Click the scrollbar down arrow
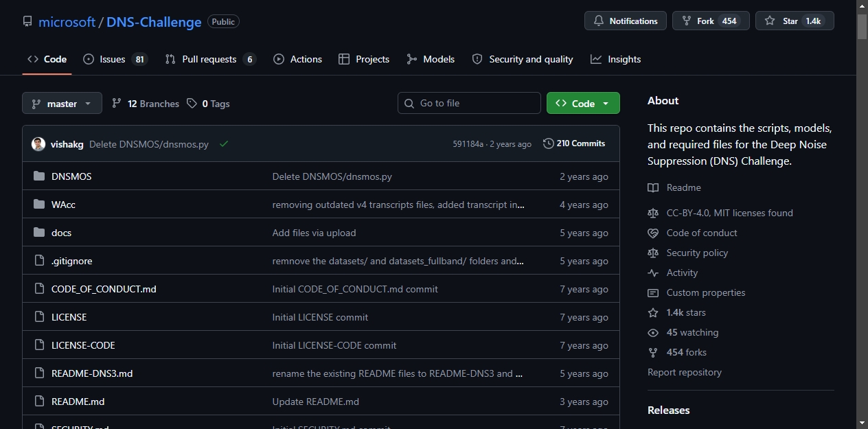This screenshot has height=429, width=868. tap(862, 423)
